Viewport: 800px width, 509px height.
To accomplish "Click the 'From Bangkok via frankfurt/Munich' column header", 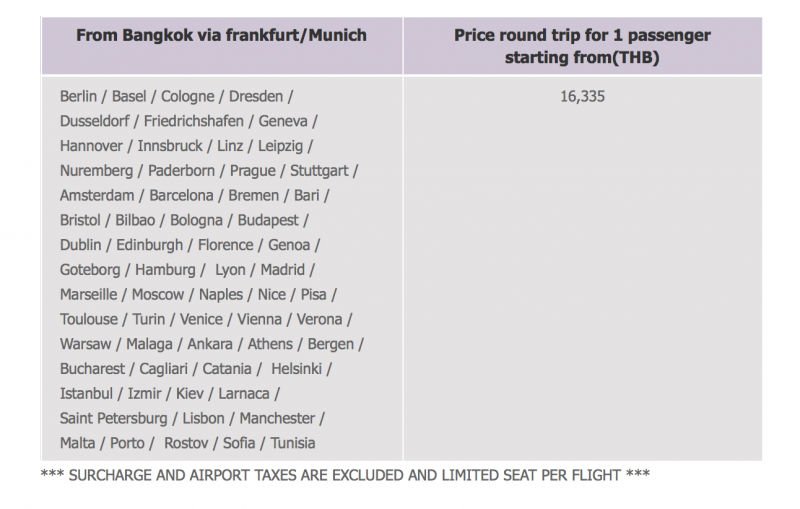I will [x=221, y=36].
